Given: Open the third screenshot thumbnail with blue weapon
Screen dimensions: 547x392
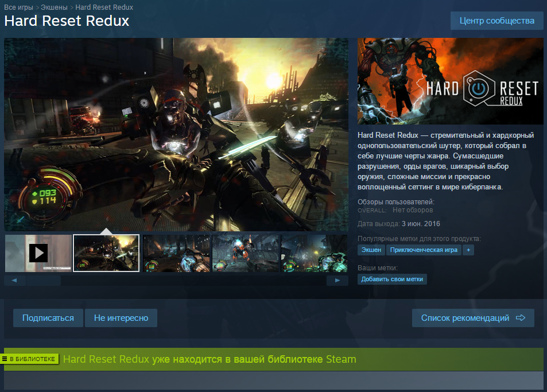Looking at the screenshot, I should [x=177, y=253].
